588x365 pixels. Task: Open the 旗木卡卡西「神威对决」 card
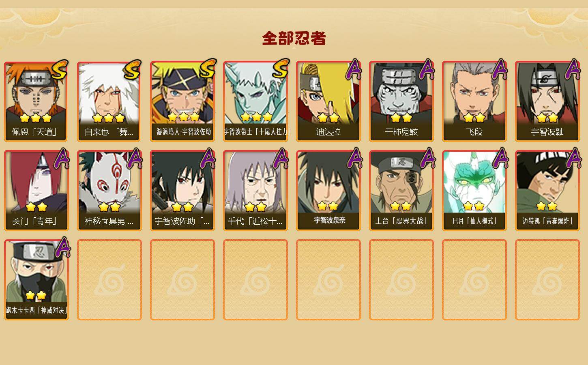[36, 280]
